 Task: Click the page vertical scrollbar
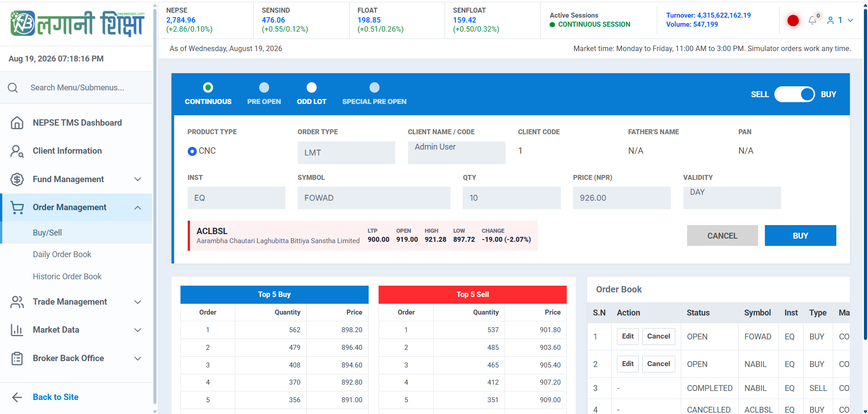coord(865,174)
